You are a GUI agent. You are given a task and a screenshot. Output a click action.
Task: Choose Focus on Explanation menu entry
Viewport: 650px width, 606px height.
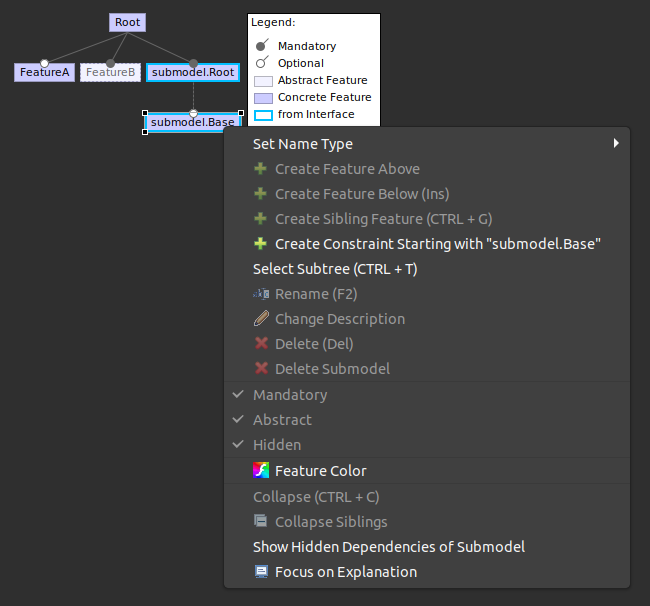427,572
